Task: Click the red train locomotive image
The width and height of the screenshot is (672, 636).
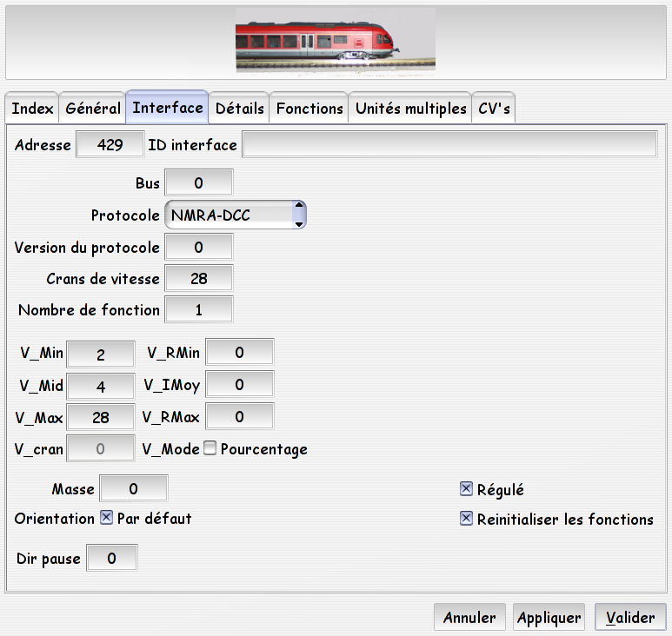Action: (x=336, y=43)
